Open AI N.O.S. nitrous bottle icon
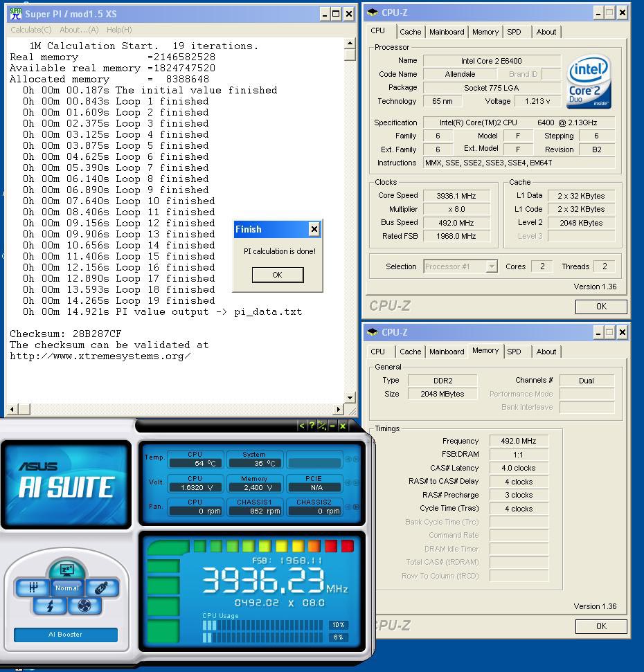644x672 pixels. 102,588
